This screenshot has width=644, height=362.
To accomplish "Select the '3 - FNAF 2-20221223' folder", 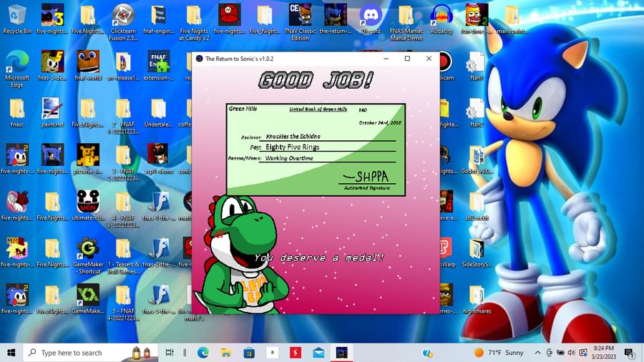I will coord(123,162).
